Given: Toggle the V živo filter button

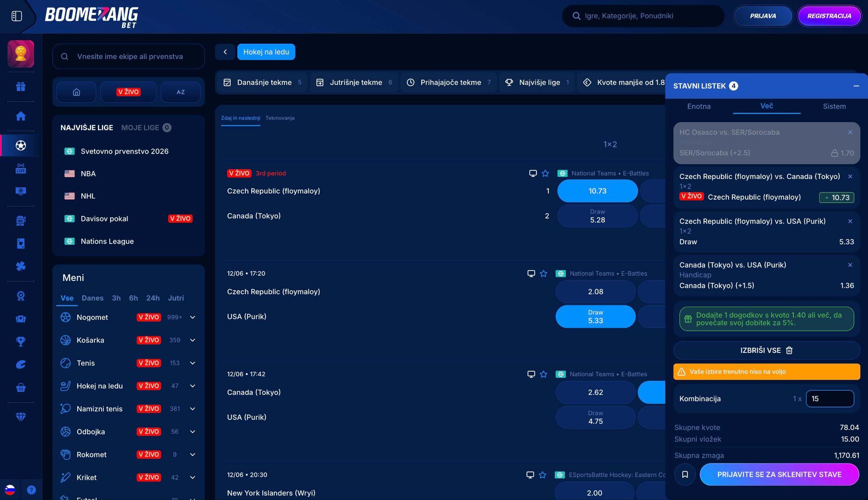Looking at the screenshot, I should [128, 92].
